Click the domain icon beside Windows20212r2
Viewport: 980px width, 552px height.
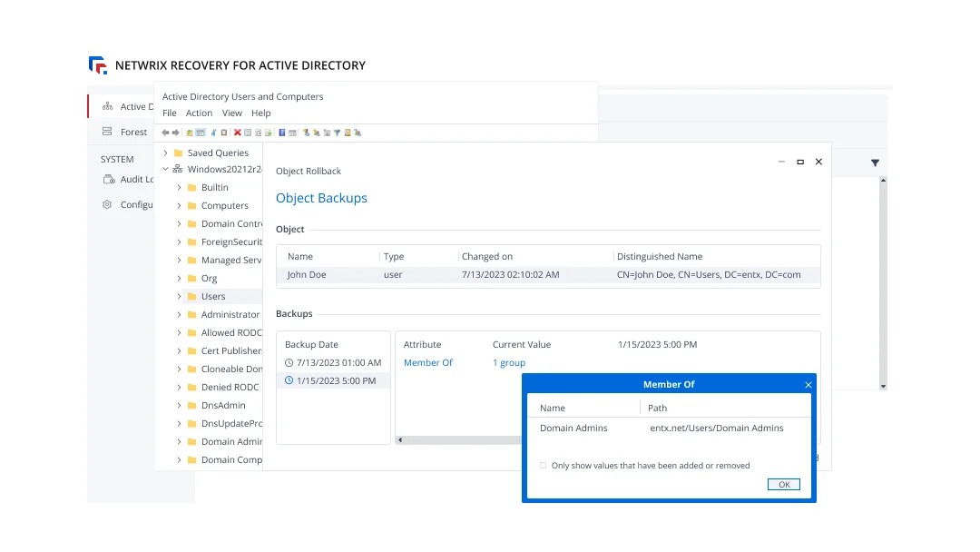coord(178,169)
